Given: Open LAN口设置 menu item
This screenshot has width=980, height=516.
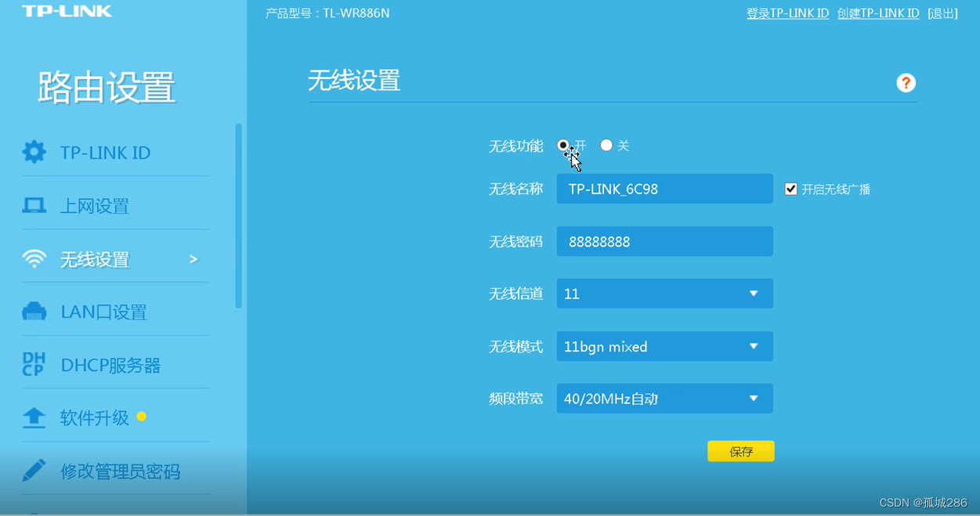Looking at the screenshot, I should click(x=104, y=312).
